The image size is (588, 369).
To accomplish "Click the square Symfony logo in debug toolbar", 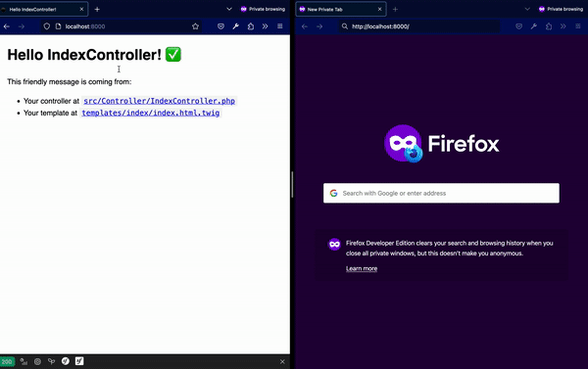I will pyautogui.click(x=79, y=361).
